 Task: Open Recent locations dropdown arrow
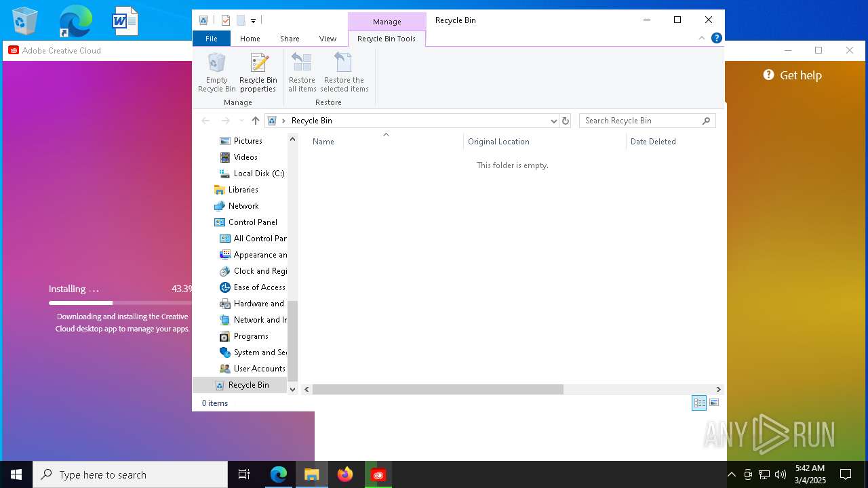pyautogui.click(x=241, y=121)
